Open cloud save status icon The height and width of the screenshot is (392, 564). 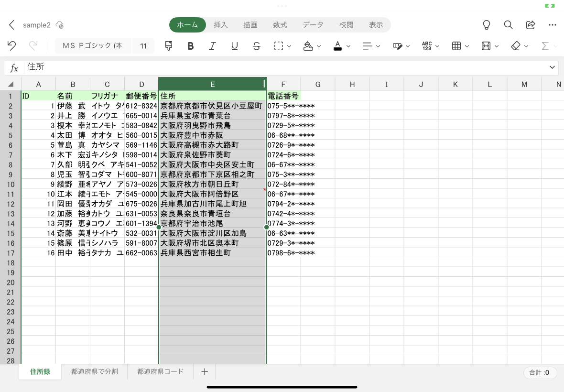[60, 25]
